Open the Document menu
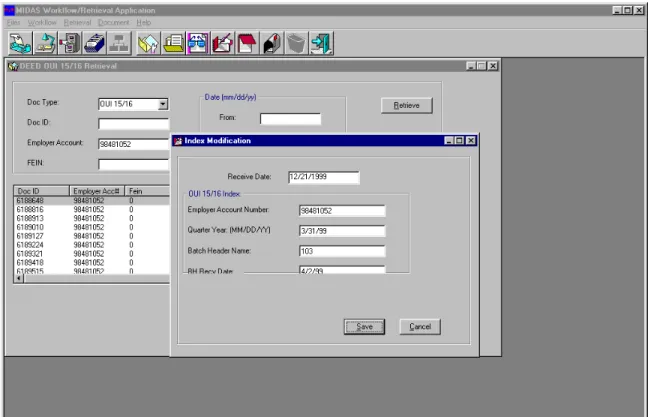 (x=114, y=23)
